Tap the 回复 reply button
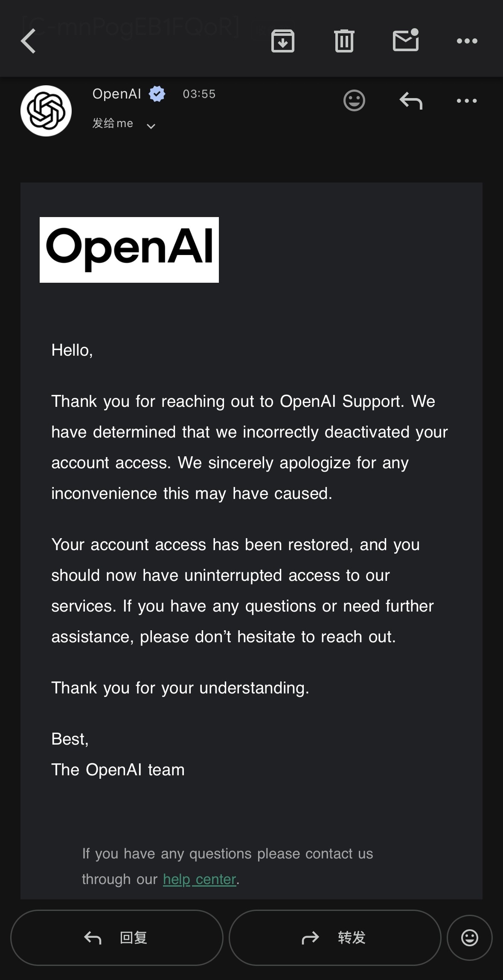The width and height of the screenshot is (503, 980). coord(116,938)
